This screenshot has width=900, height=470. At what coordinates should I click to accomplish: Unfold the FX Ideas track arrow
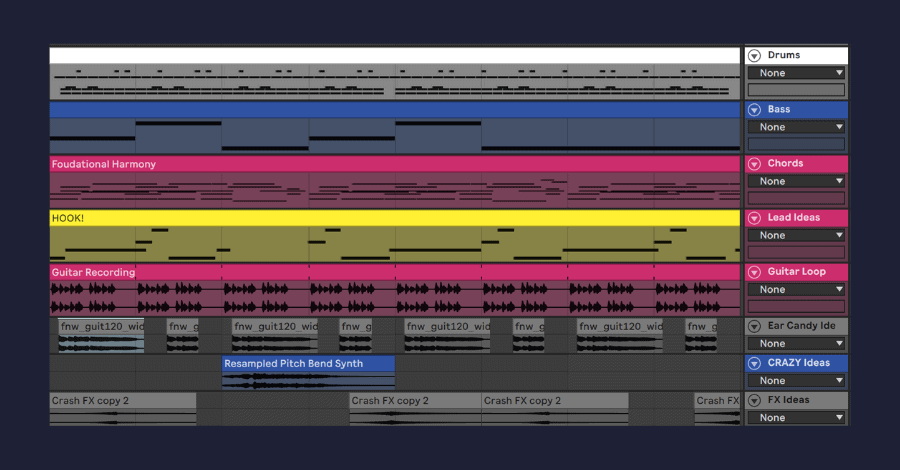[754, 401]
